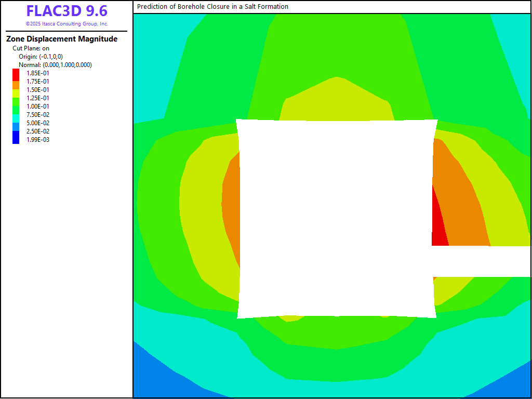Click the FLAC3D 9.6 logo text

click(x=66, y=11)
